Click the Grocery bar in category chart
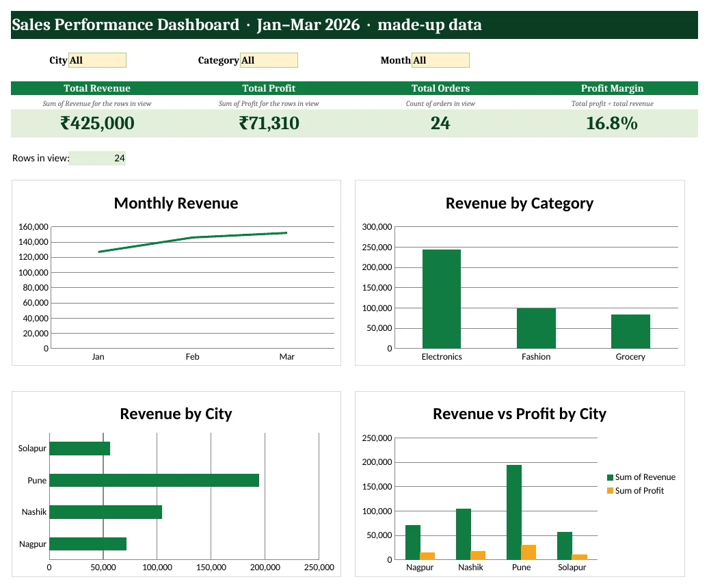 click(x=631, y=331)
